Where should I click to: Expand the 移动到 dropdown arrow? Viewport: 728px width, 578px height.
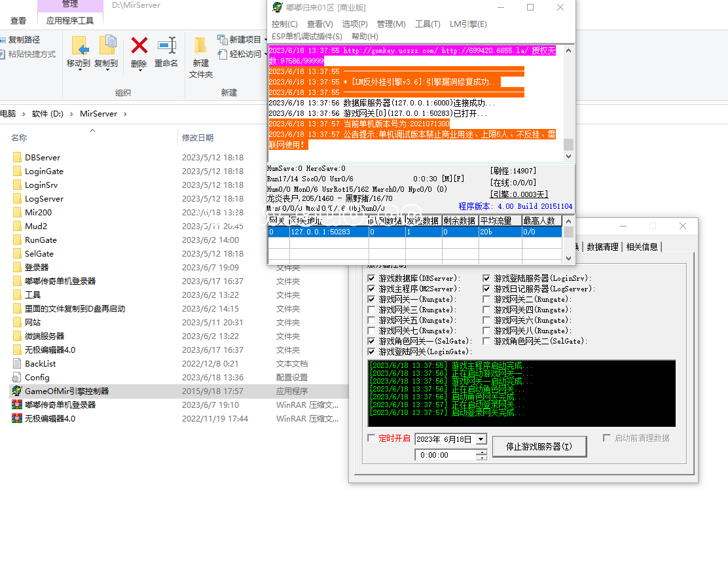coord(80,69)
